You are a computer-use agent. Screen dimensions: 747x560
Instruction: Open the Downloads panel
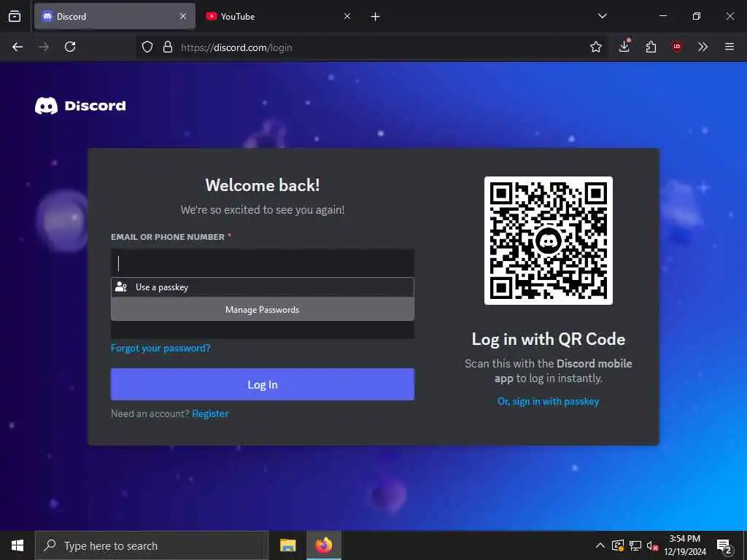click(624, 46)
